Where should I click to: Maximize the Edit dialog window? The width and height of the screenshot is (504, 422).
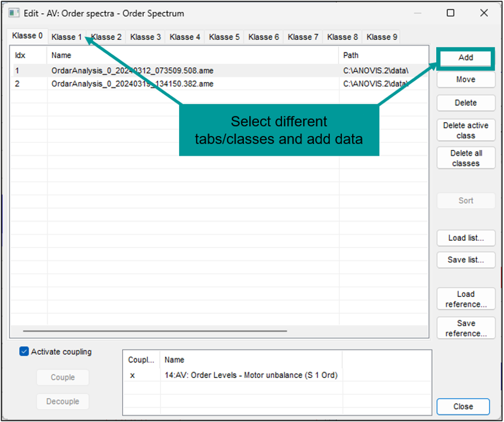coord(451,13)
